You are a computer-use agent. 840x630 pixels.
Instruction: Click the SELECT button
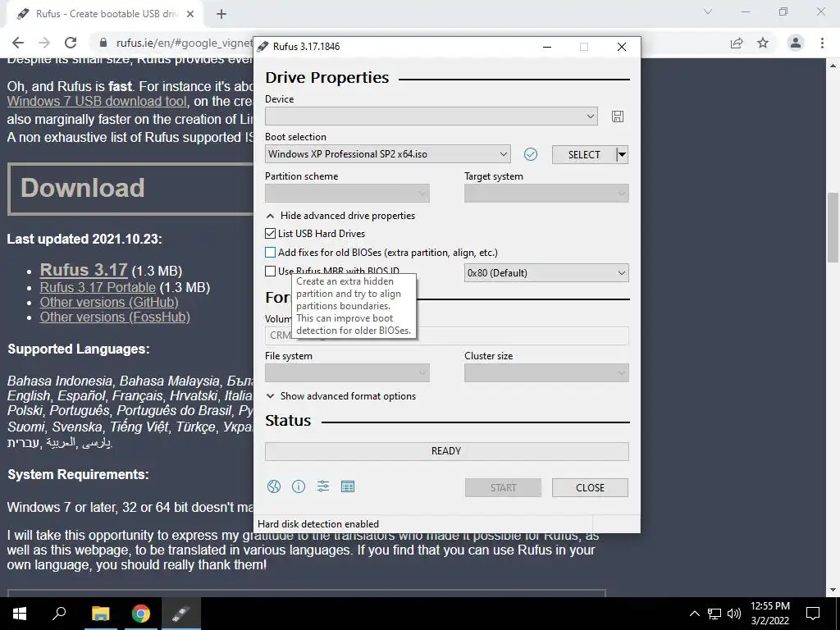coord(584,155)
